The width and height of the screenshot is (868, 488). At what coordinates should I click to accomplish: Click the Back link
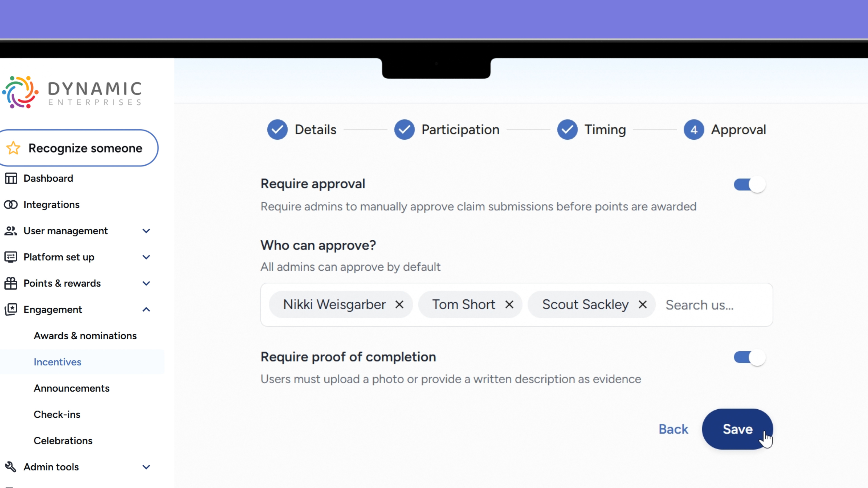pos(673,429)
